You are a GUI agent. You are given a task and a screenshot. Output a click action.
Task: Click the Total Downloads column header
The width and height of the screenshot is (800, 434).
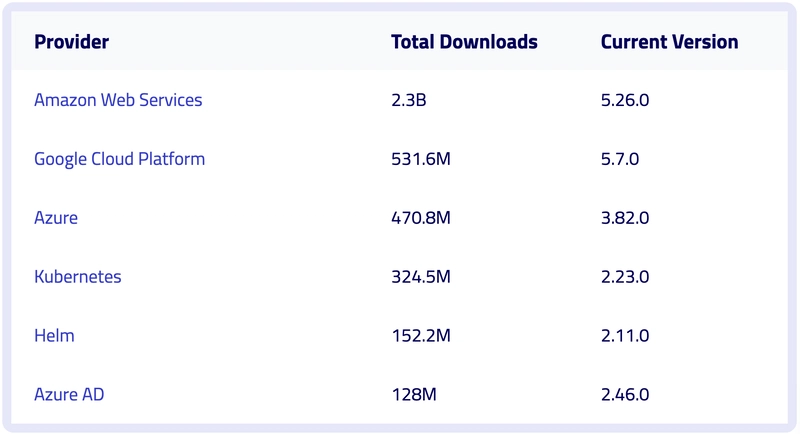click(464, 42)
